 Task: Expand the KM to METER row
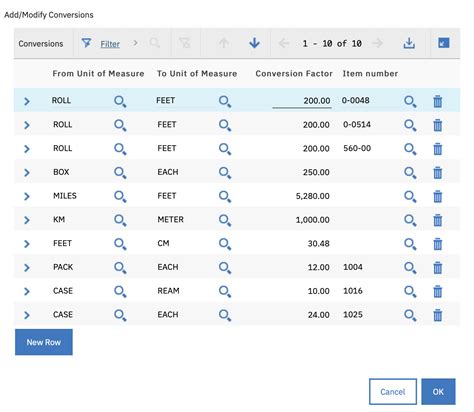27,220
